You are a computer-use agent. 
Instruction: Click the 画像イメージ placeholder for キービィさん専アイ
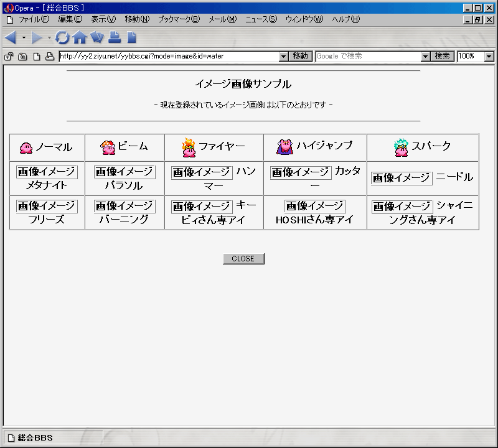coord(202,207)
